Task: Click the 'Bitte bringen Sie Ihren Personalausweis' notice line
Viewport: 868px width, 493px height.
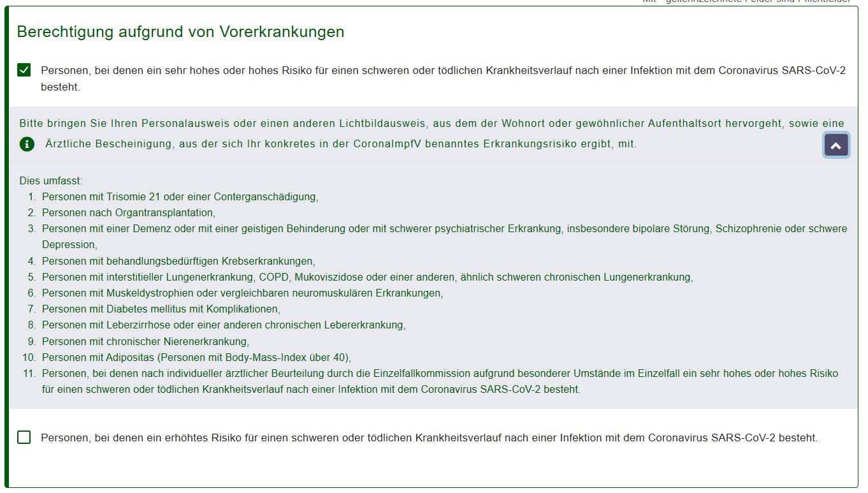Action: 431,123
